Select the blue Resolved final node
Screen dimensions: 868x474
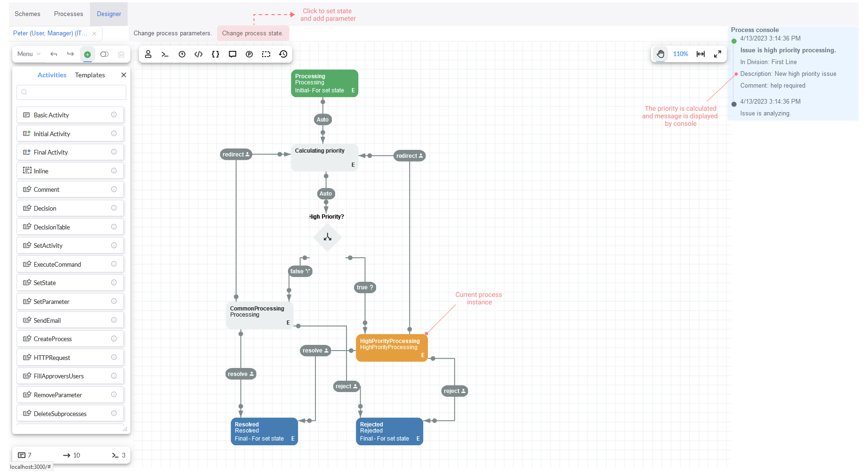(265, 432)
